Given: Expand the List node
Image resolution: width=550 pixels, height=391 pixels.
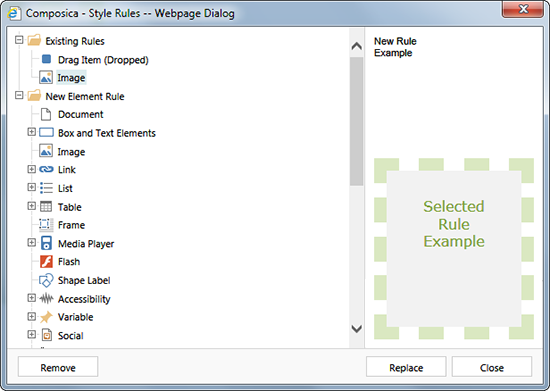Looking at the screenshot, I should click(x=32, y=187).
